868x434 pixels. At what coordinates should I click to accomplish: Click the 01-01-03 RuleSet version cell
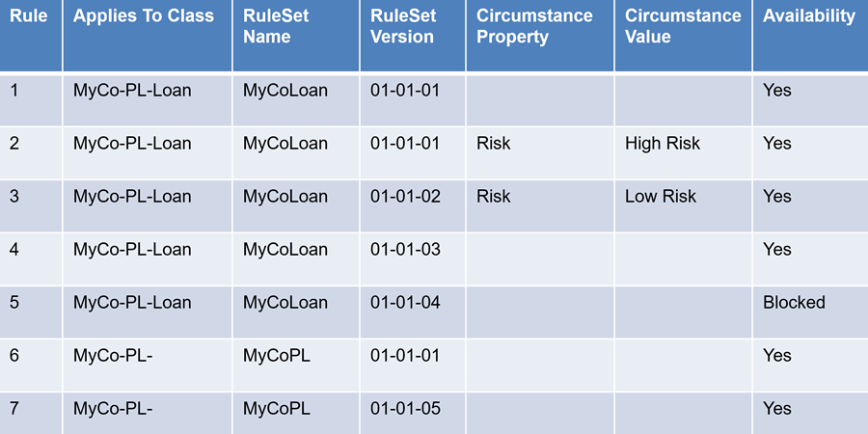pos(405,250)
